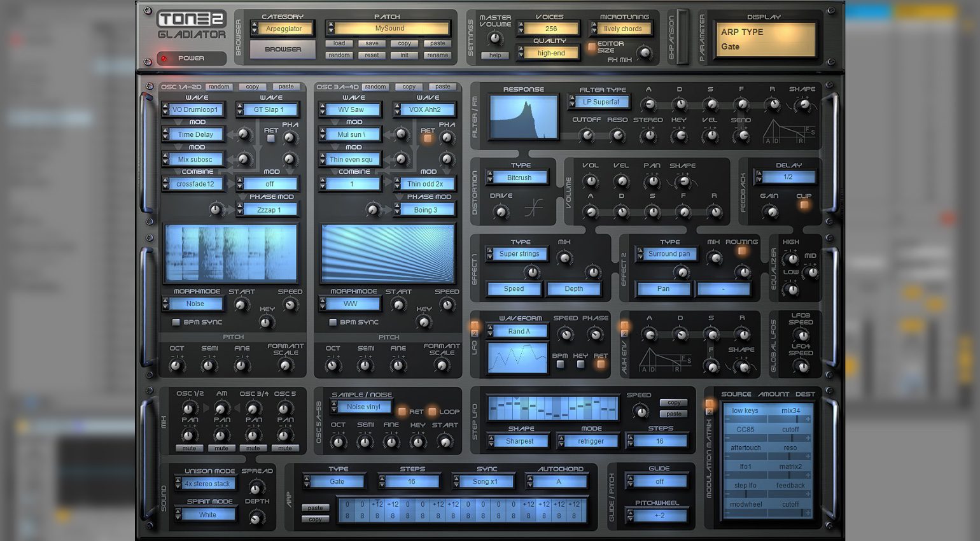This screenshot has height=541, width=980.
Task: Click the spirit DEPTH knob
Action: coord(255,518)
